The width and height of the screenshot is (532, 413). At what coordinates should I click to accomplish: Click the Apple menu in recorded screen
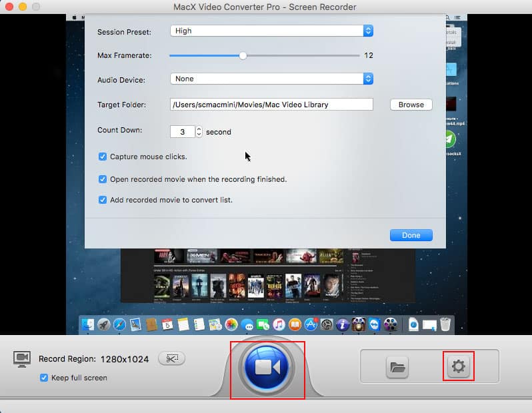pyautogui.click(x=74, y=17)
